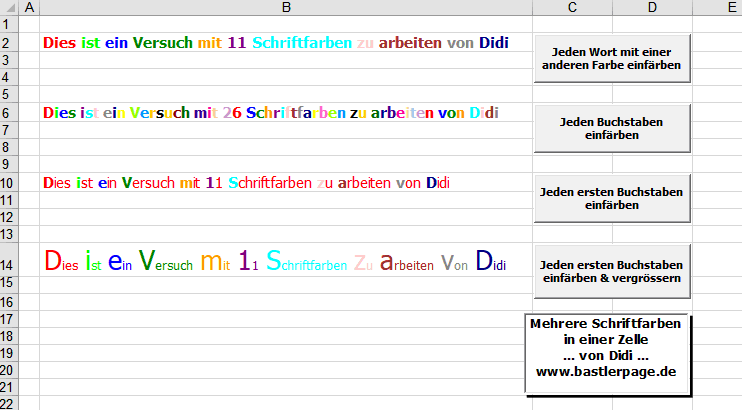Select the row 6 header
Viewport: 742px width, 410px height.
pos(9,113)
